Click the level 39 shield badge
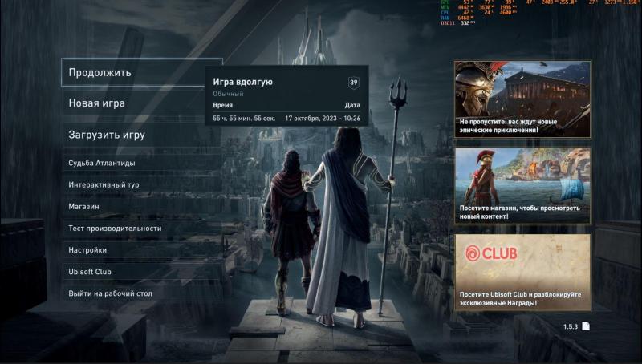This screenshot has height=364, width=642. pyautogui.click(x=353, y=83)
